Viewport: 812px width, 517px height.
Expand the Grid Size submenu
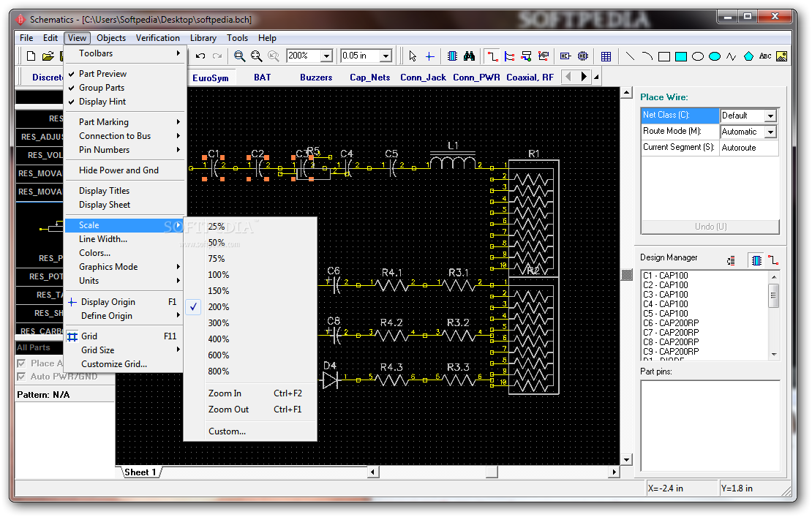click(x=124, y=350)
